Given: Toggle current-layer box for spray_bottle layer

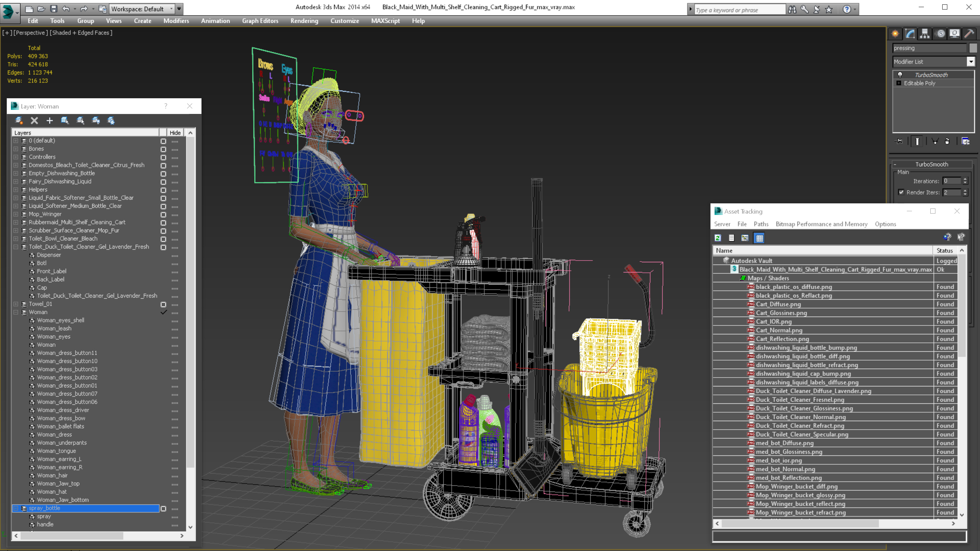Looking at the screenshot, I should (x=163, y=509).
